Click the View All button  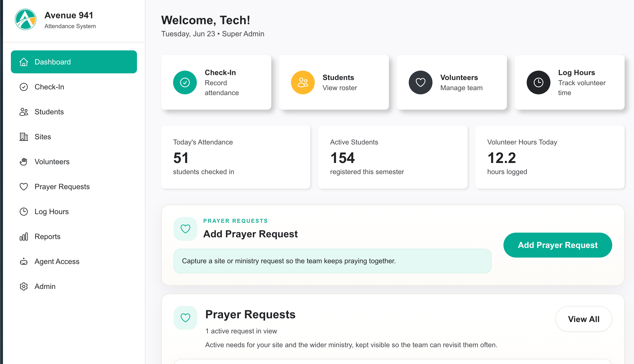pyautogui.click(x=584, y=319)
